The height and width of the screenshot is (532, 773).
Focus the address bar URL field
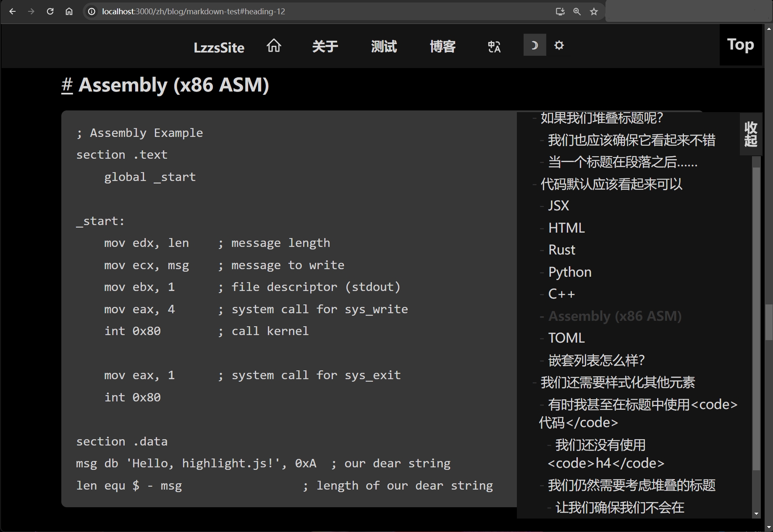pos(323,11)
